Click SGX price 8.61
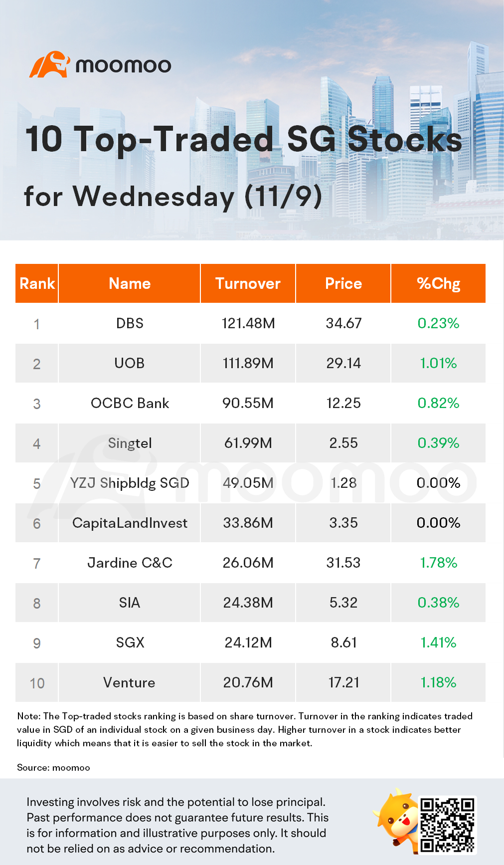This screenshot has width=504, height=865. tap(343, 643)
